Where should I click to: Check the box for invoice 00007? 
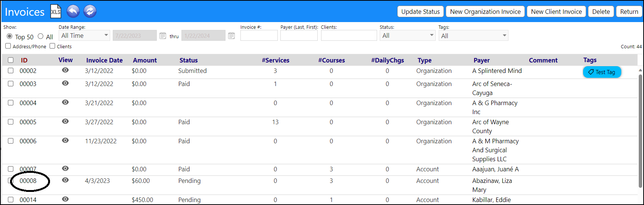click(x=11, y=169)
